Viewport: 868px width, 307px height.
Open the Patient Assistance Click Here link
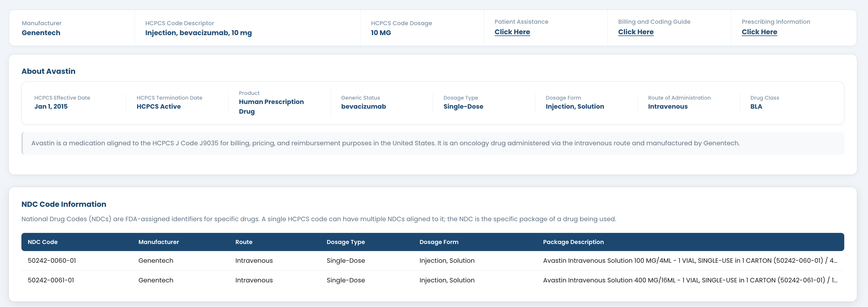[512, 32]
